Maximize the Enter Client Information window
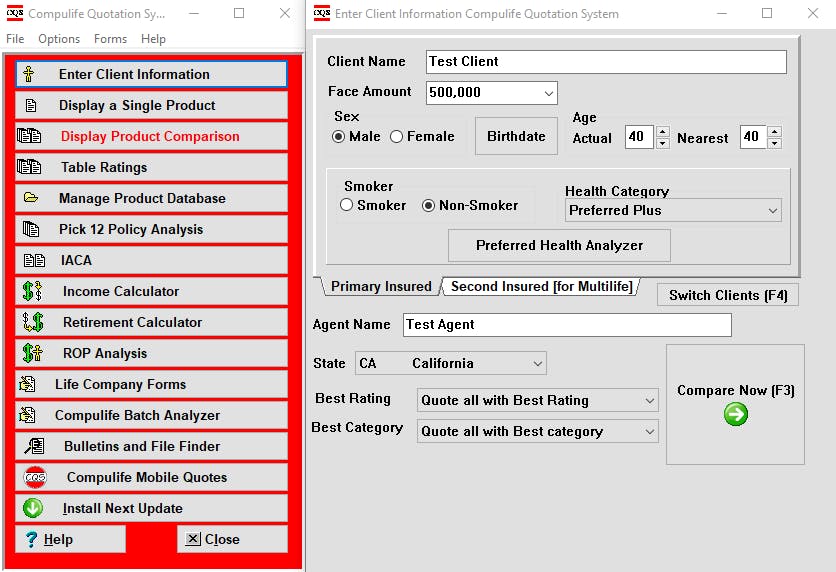The height and width of the screenshot is (572, 836). click(767, 13)
